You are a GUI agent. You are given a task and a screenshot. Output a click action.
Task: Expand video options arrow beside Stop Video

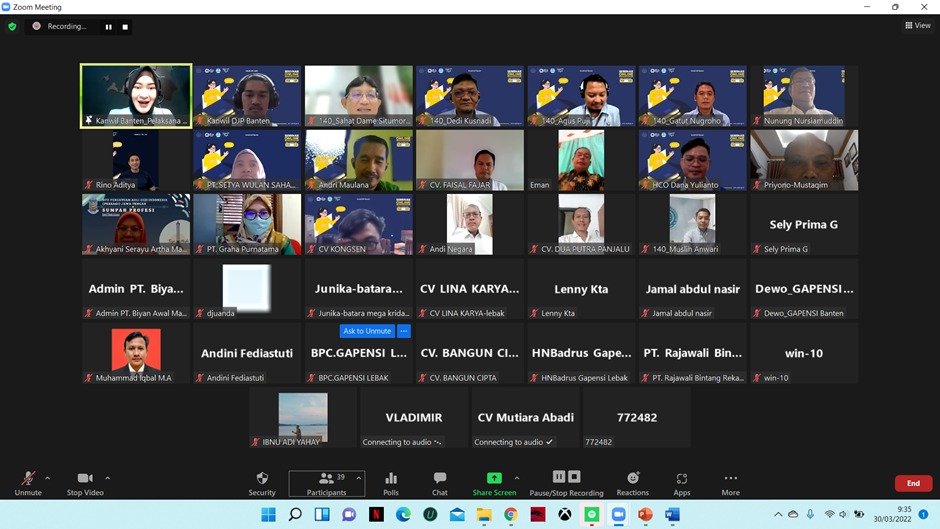pos(108,478)
